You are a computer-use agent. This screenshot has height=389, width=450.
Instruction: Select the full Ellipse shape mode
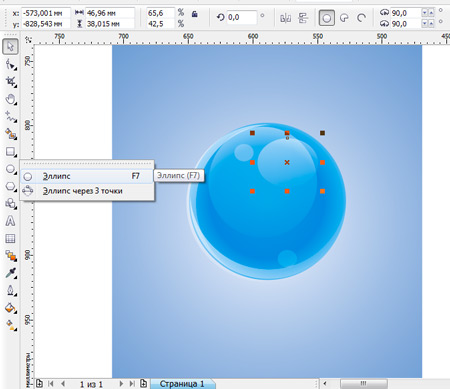[x=327, y=18]
